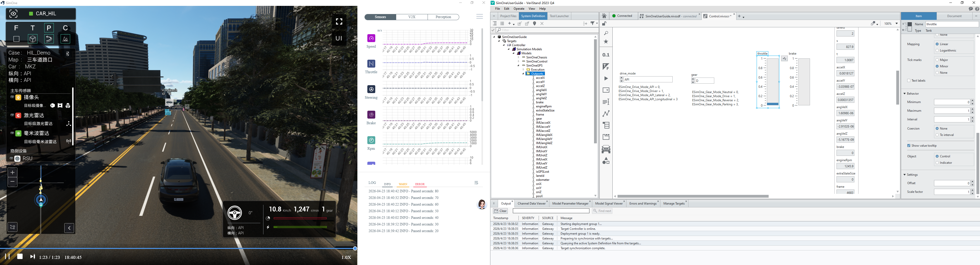Uncheck Show value tooltip
Image resolution: width=980 pixels, height=265 pixels.
[x=909, y=146]
